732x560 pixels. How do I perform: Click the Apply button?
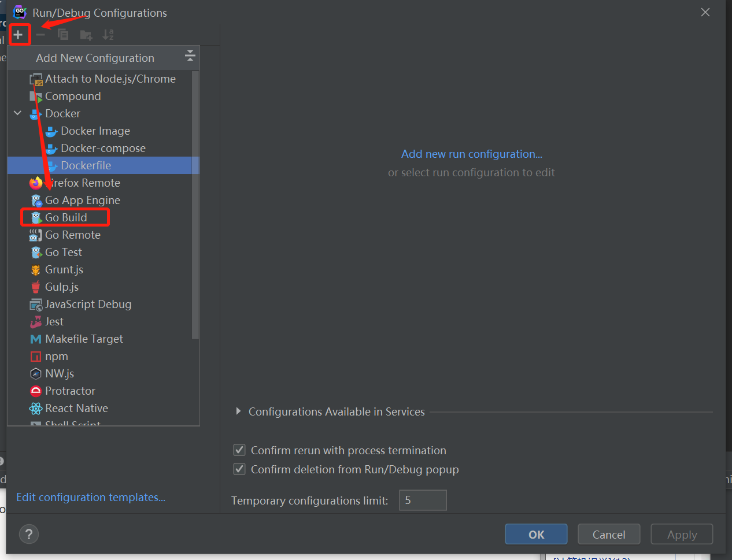click(682, 534)
